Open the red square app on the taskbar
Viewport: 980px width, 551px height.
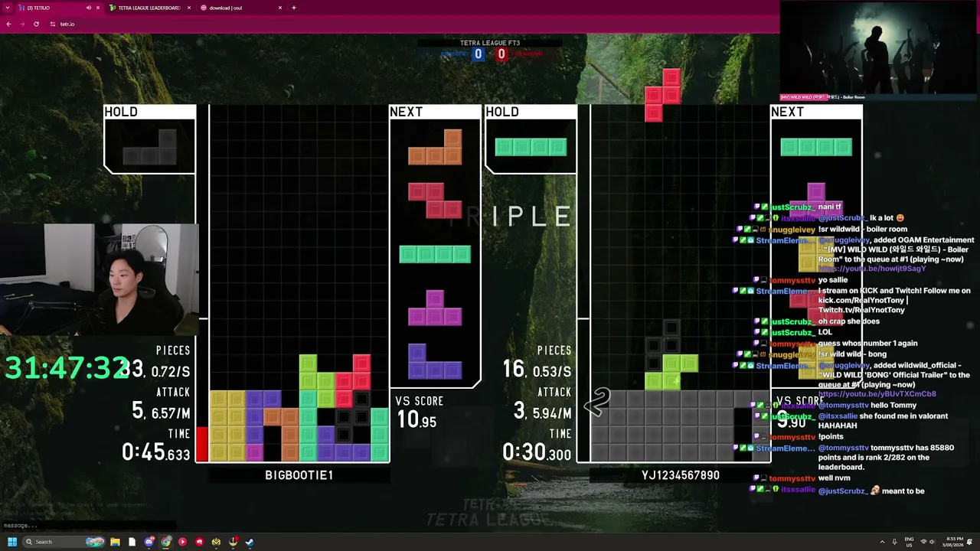200,542
